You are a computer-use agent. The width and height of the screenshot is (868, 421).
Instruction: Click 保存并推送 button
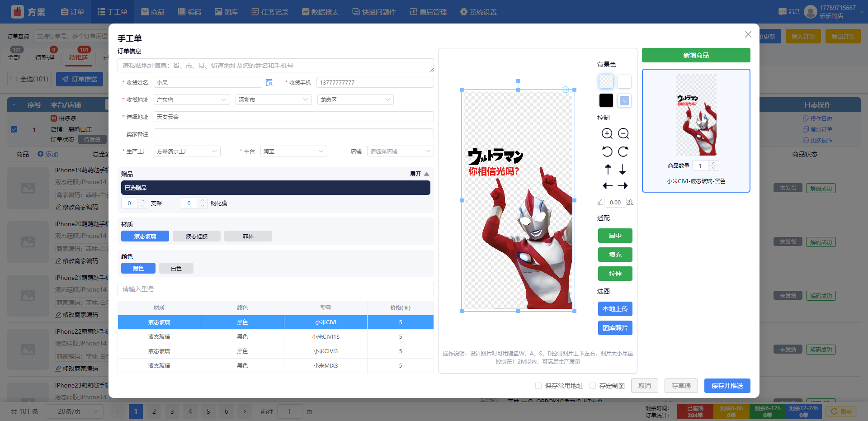pyautogui.click(x=727, y=386)
